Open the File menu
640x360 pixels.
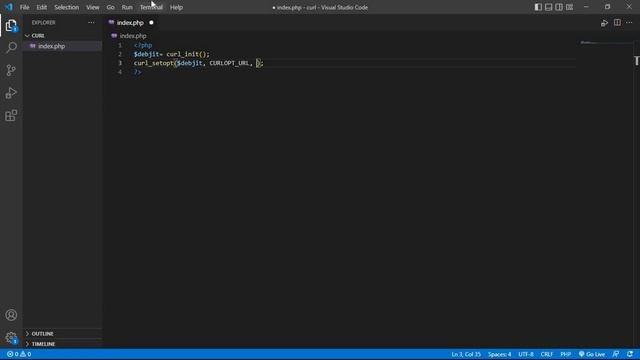24,7
